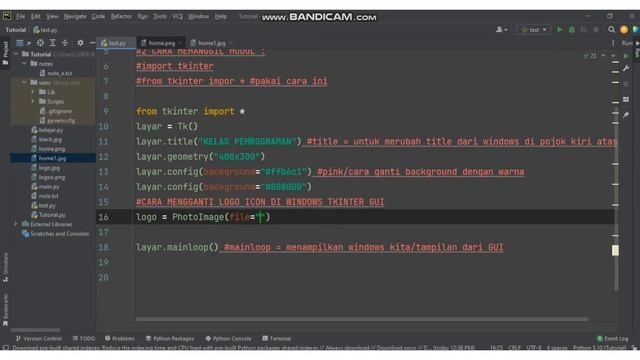
Task: Start debugging with the bug icon
Action: pyautogui.click(x=572, y=30)
